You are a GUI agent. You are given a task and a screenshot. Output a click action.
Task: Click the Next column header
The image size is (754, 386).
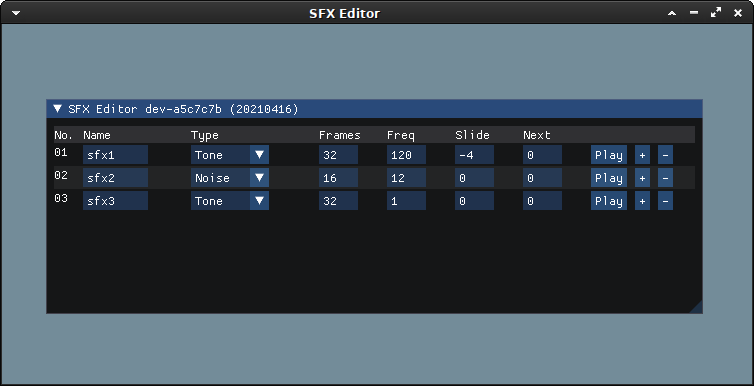pyautogui.click(x=537, y=135)
